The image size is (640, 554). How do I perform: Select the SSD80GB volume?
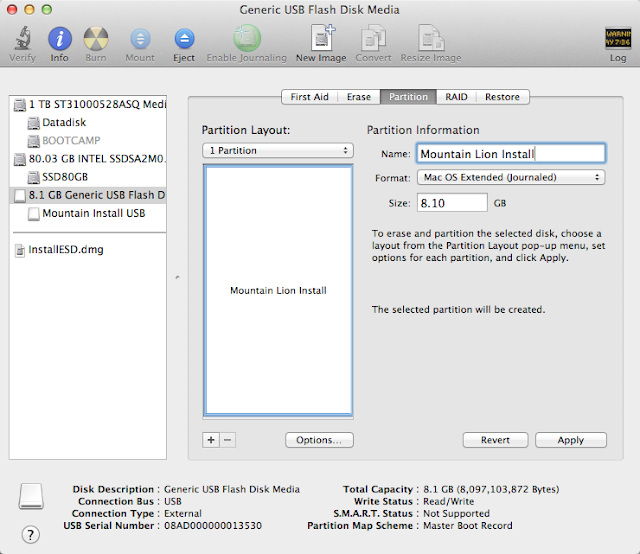pos(88,177)
